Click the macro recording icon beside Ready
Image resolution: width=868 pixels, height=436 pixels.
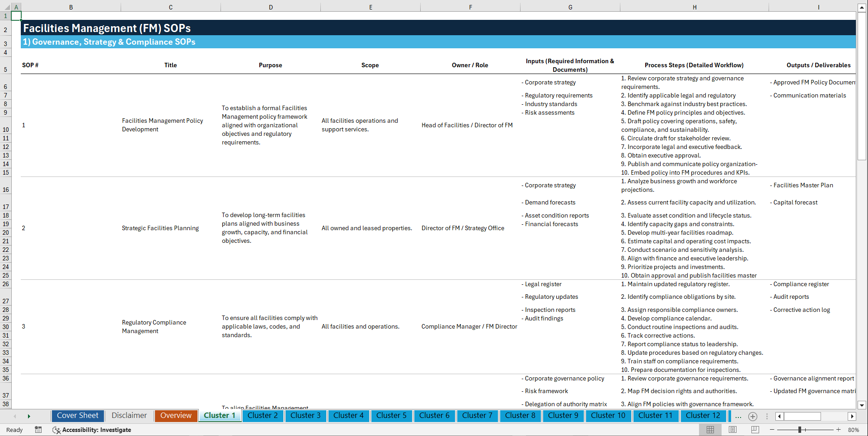[x=38, y=430]
